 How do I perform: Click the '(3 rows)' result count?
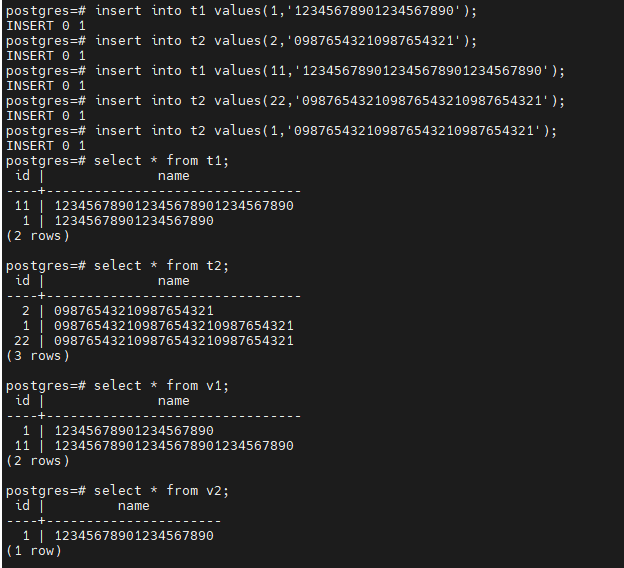(38, 356)
